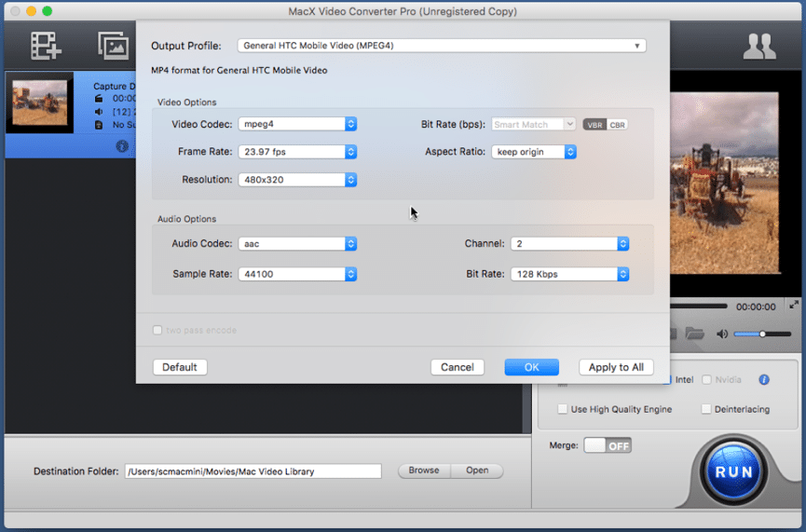Click the Browse destination button
The height and width of the screenshot is (532, 806).
424,471
